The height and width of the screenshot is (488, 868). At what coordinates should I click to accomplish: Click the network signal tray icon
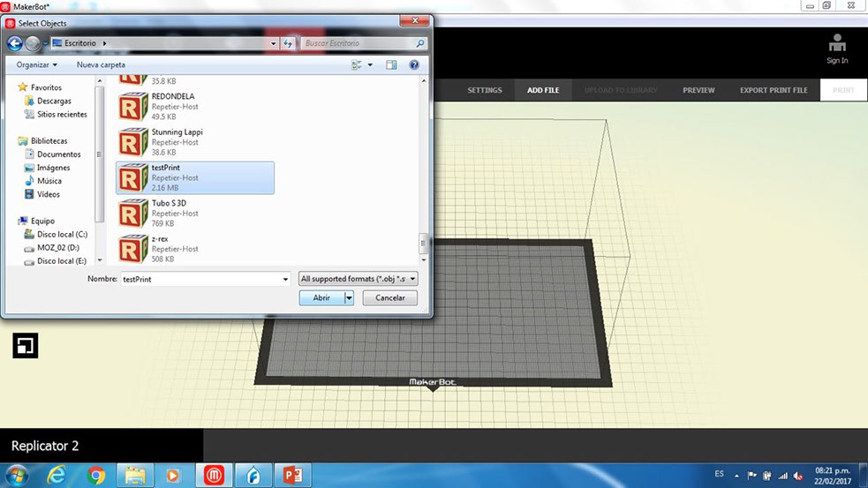(x=782, y=476)
